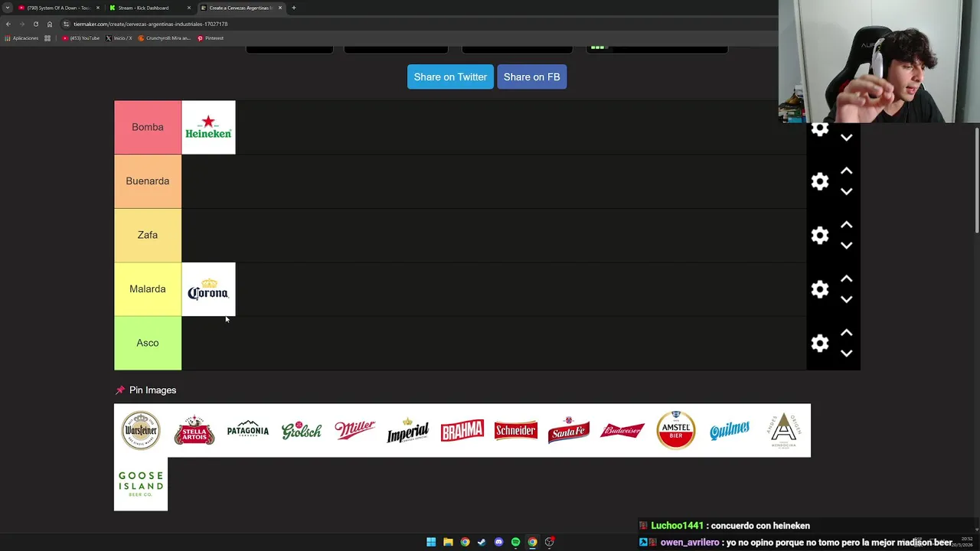Open the tab search dropdown

pos(7,8)
